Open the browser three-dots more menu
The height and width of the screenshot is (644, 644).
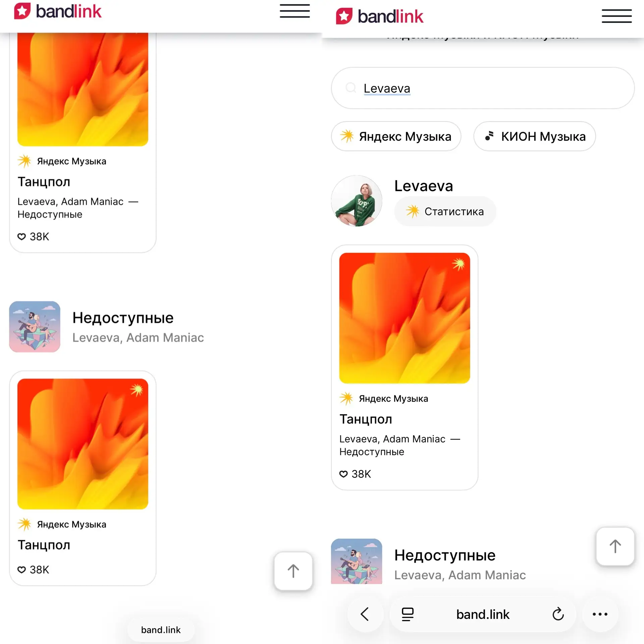(600, 614)
